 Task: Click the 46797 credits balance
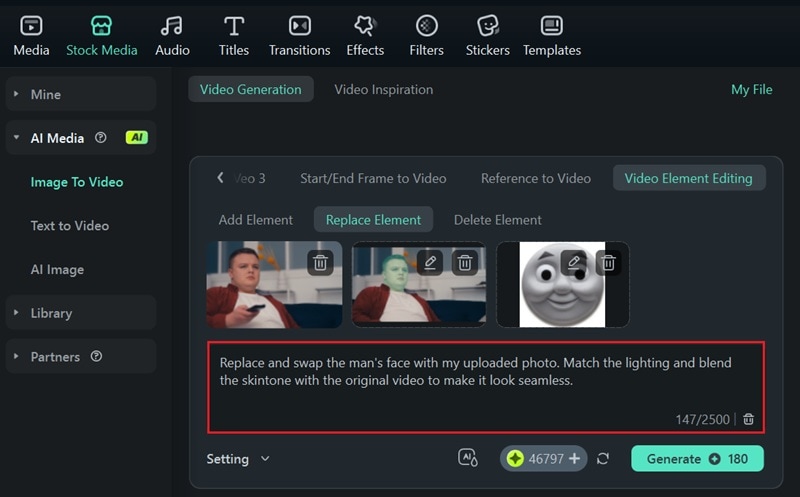(546, 459)
